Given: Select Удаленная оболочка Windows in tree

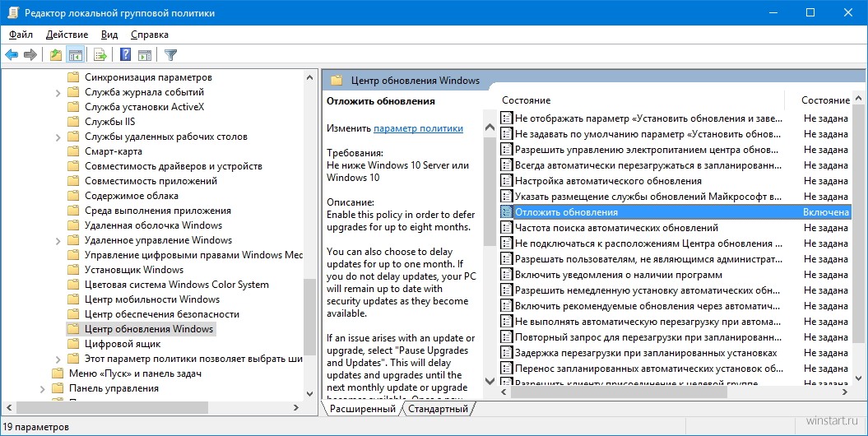Looking at the screenshot, I should [x=153, y=225].
